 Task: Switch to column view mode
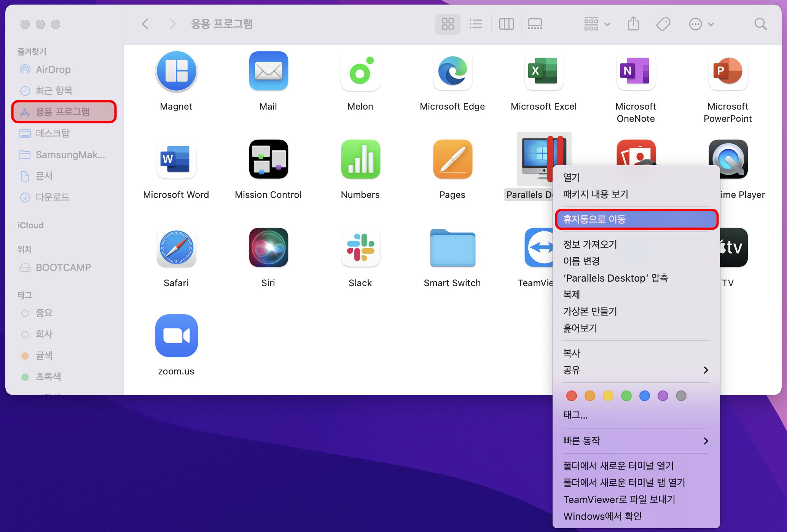[x=506, y=24]
